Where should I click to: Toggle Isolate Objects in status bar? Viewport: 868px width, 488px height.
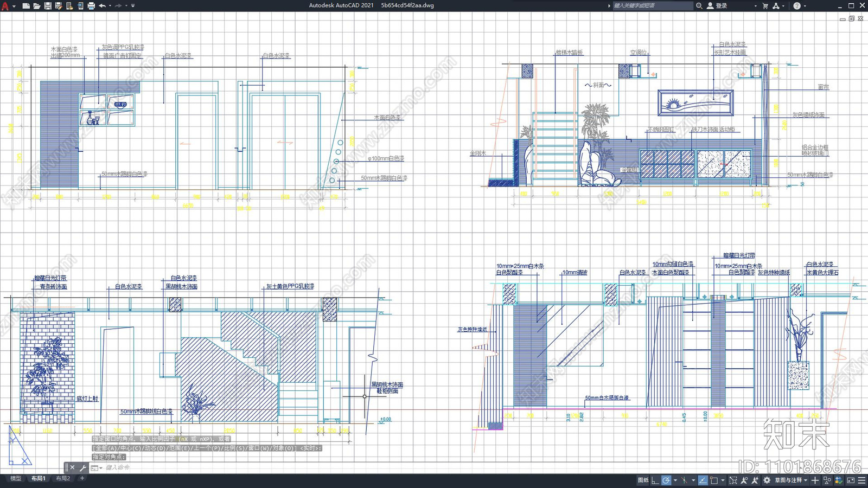pyautogui.click(x=827, y=480)
